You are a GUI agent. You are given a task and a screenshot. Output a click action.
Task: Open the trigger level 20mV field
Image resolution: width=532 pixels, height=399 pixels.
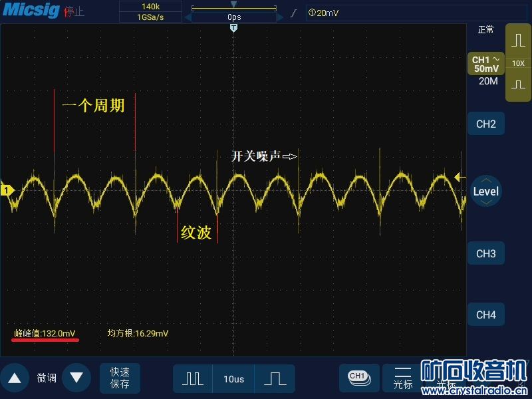416,13
